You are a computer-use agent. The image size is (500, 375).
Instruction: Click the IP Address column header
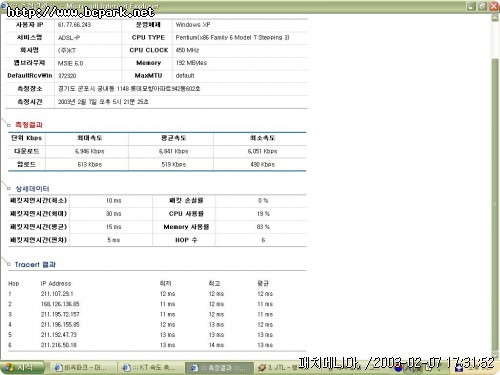click(x=56, y=284)
